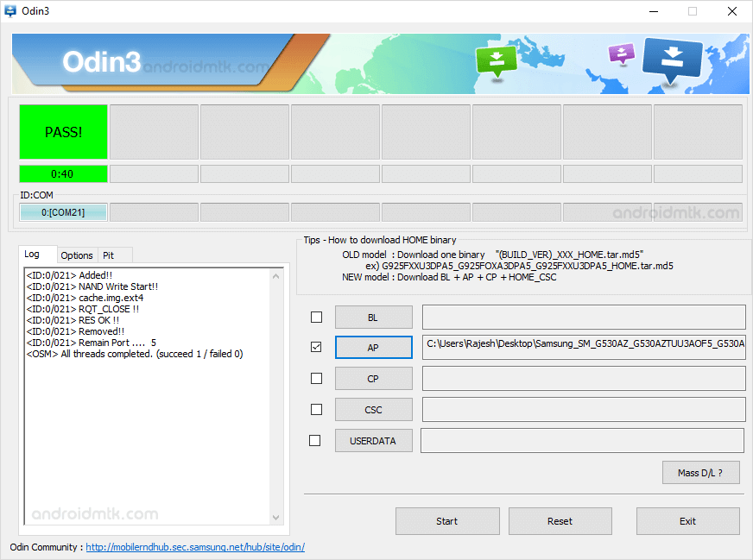This screenshot has height=560, width=753.
Task: Click the purple transfer bubble icon in banner
Action: pos(620,53)
